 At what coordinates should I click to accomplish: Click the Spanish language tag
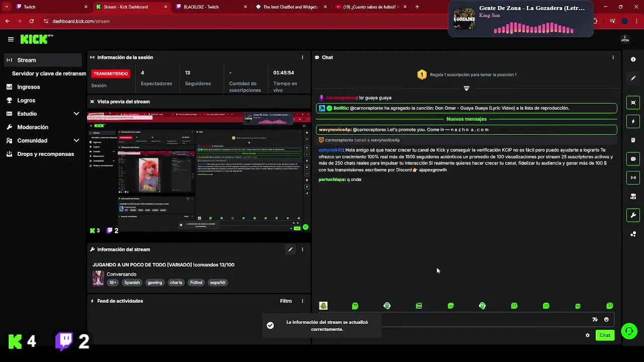[132, 283]
